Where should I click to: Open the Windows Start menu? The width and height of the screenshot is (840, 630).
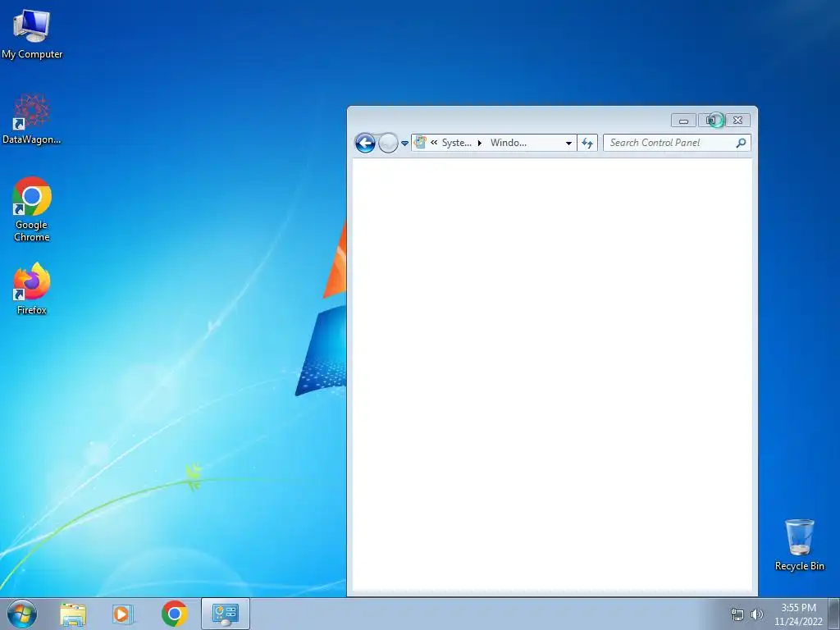pyautogui.click(x=22, y=614)
